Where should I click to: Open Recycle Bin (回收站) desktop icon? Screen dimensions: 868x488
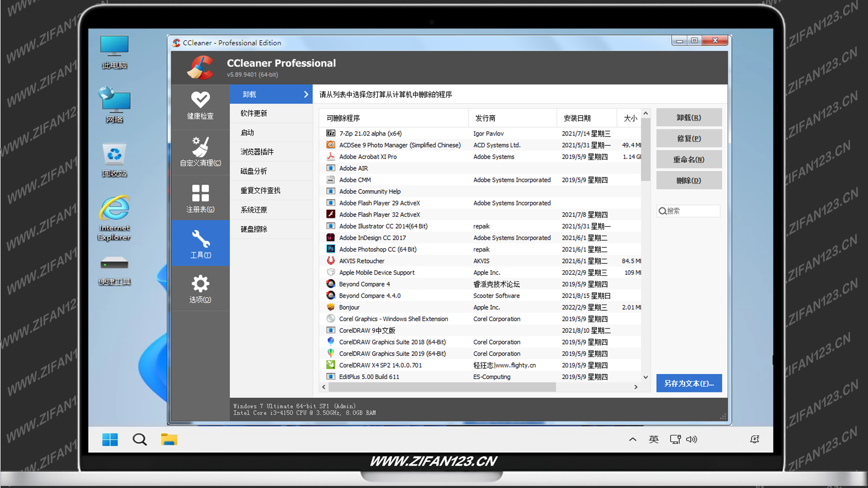click(x=114, y=160)
